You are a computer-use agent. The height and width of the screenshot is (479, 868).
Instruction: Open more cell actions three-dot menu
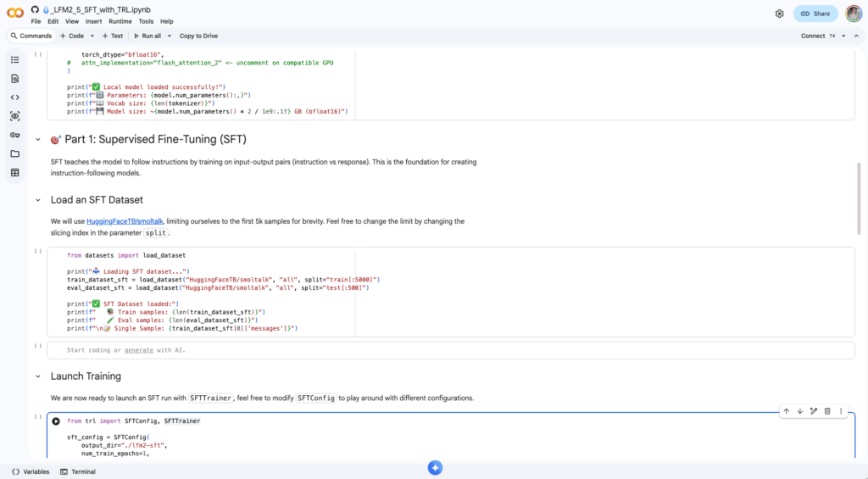[x=841, y=411]
